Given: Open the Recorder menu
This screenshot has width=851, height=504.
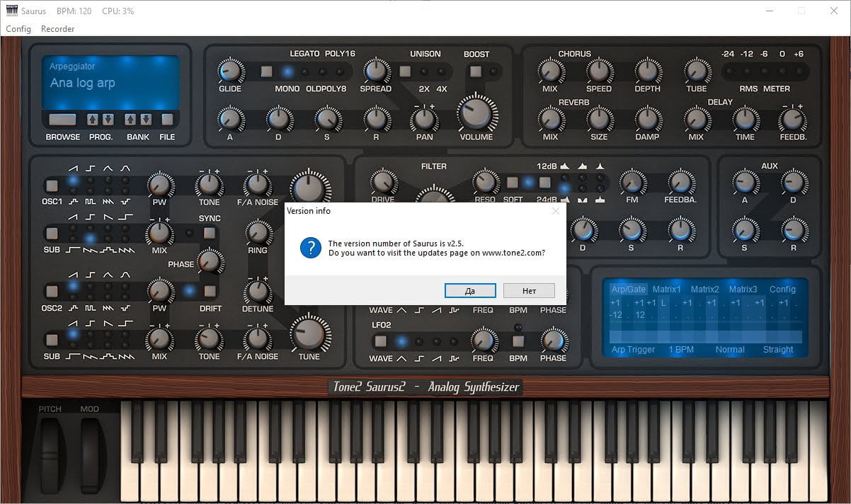Looking at the screenshot, I should point(58,29).
